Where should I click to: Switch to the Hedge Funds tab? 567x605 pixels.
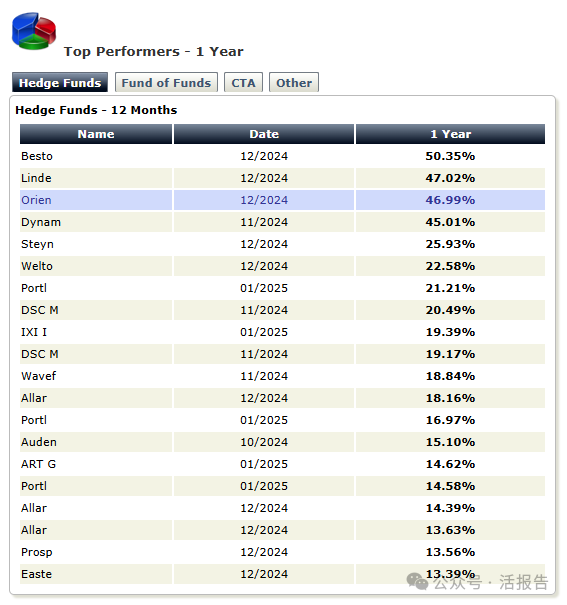[x=60, y=82]
